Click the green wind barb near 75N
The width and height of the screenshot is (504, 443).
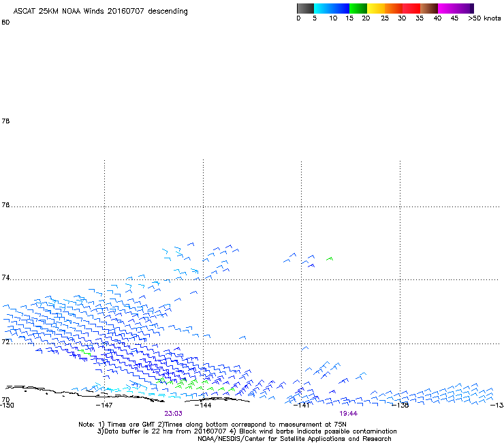(330, 258)
